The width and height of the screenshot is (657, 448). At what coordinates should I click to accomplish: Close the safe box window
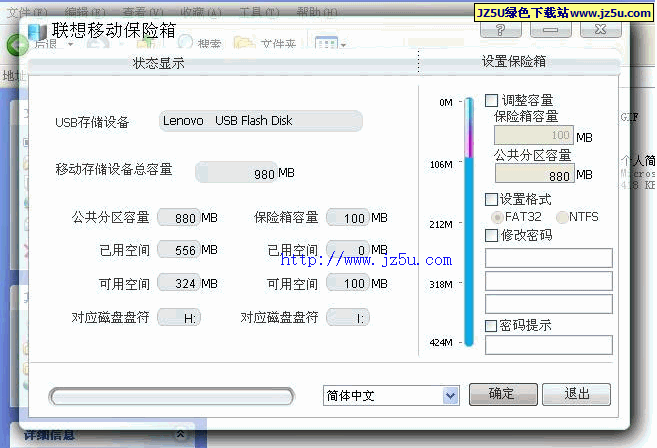600,29
